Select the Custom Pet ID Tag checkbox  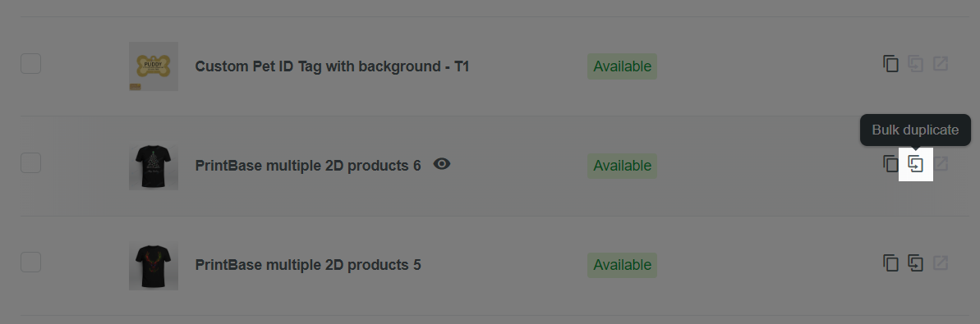[30, 64]
